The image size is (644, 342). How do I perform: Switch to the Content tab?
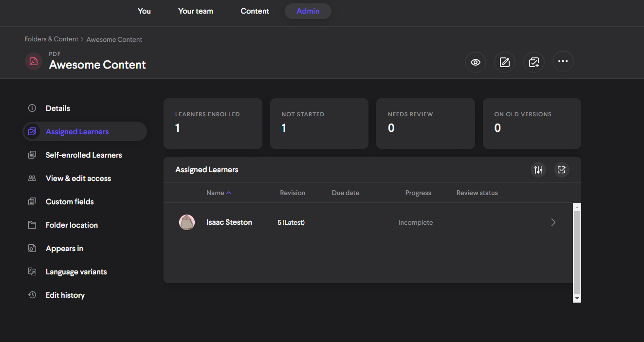click(255, 11)
